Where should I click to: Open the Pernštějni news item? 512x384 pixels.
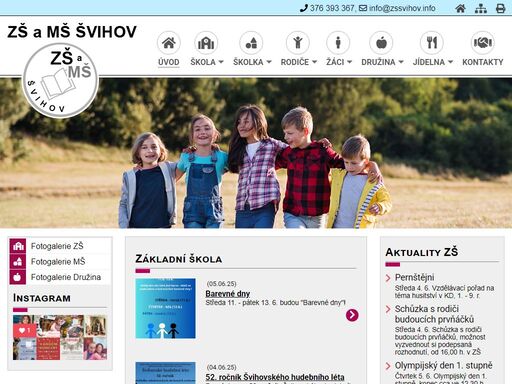coord(414,277)
